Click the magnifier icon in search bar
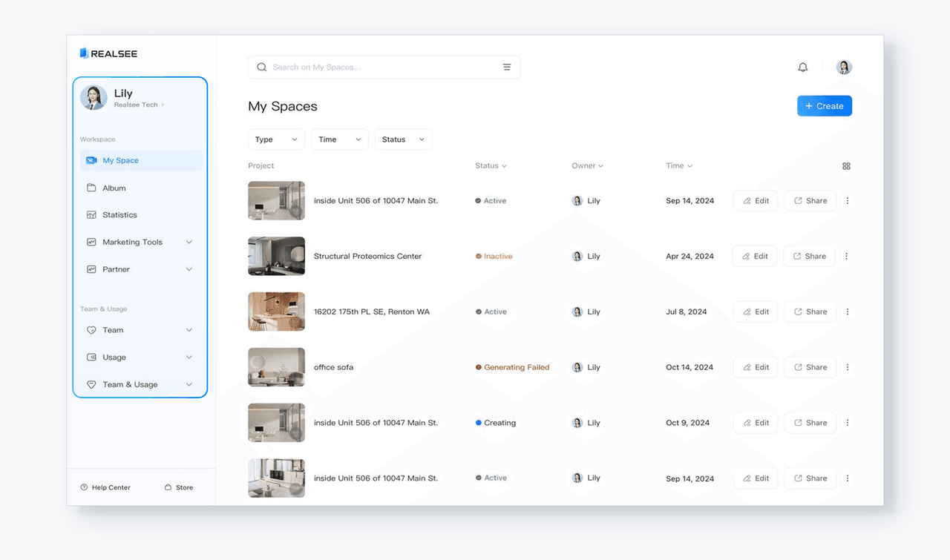950x560 pixels. click(261, 67)
